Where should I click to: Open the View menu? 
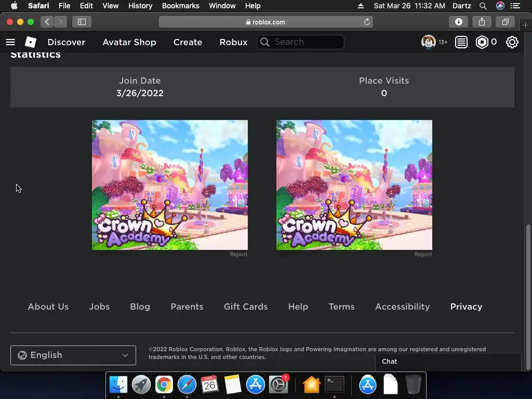[x=110, y=6]
